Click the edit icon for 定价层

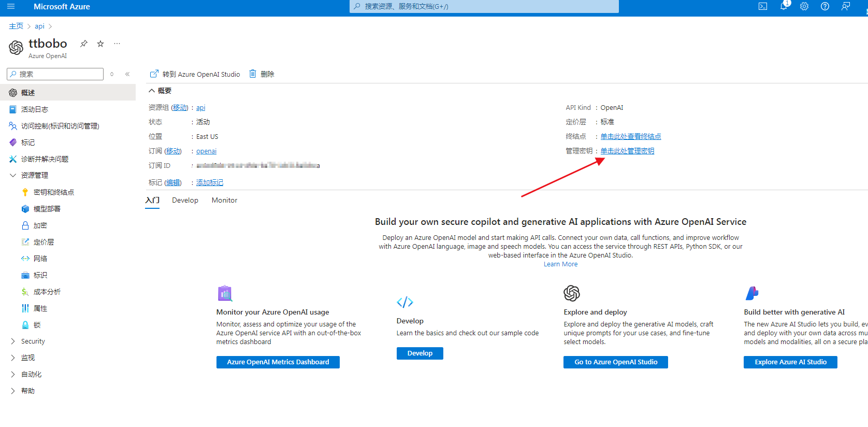[x=25, y=242]
